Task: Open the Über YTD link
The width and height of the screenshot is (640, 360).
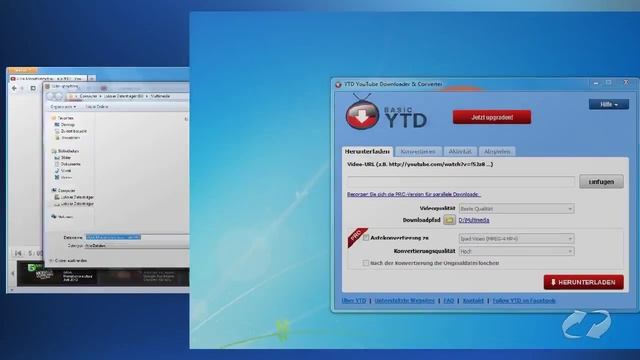Action: tap(354, 301)
